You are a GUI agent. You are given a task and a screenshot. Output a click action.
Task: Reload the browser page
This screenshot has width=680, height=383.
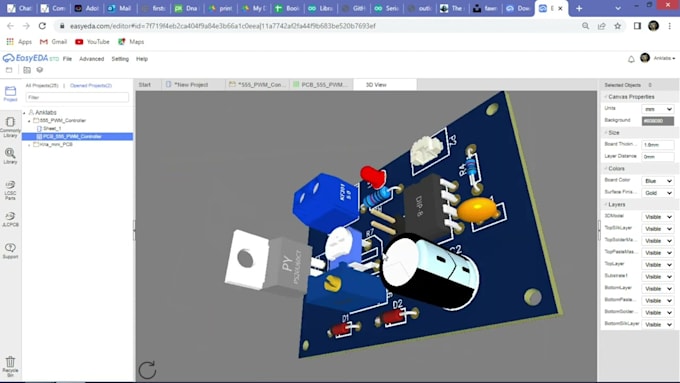(x=42, y=26)
